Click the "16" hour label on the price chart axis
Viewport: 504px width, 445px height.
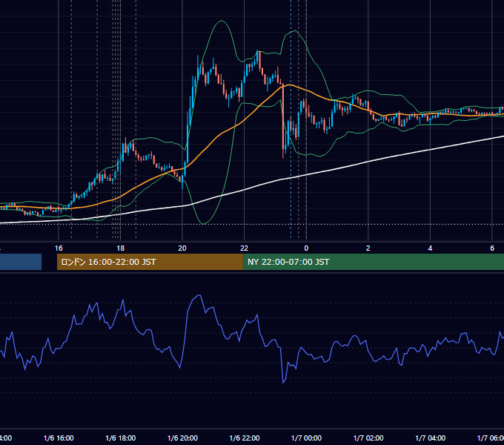click(x=59, y=248)
